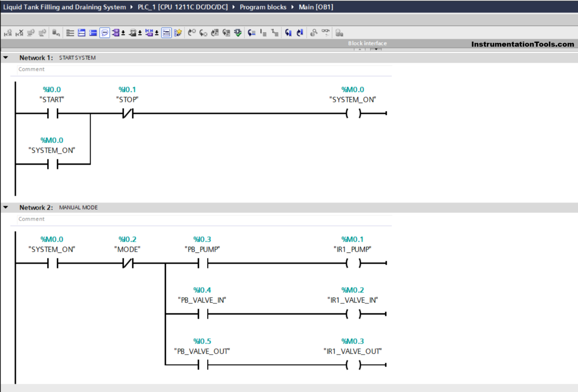Open absolute/symbolic operands dropdown arrow
This screenshot has height=392, width=578.
coord(123,33)
